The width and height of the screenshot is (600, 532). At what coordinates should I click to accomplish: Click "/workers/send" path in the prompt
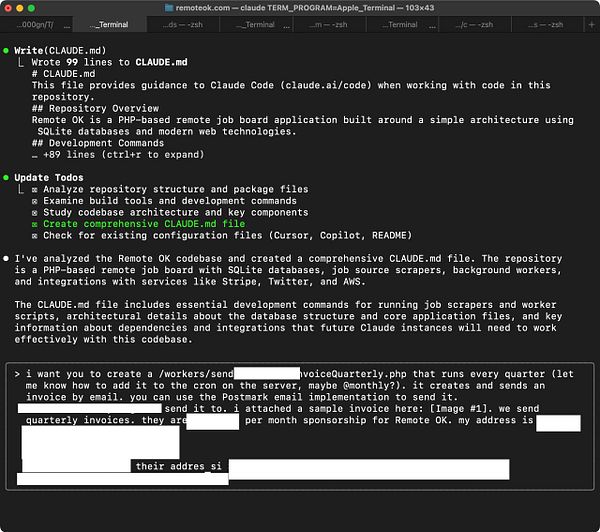[x=196, y=374]
